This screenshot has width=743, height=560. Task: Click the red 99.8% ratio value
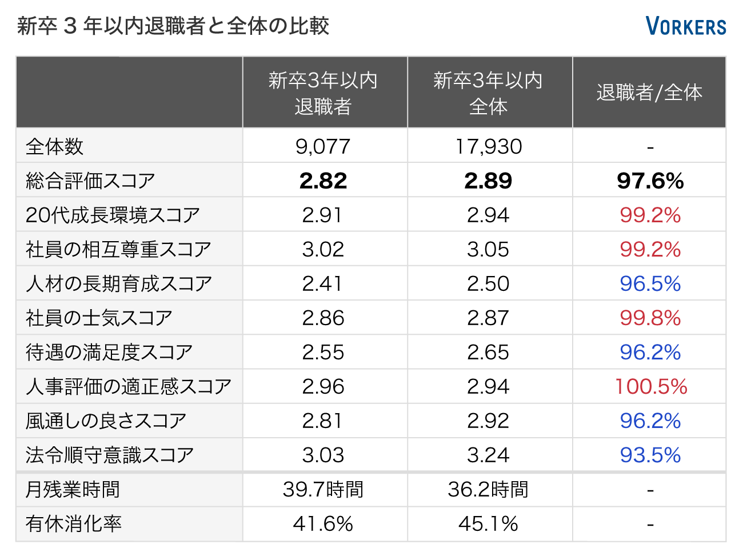pos(650,318)
